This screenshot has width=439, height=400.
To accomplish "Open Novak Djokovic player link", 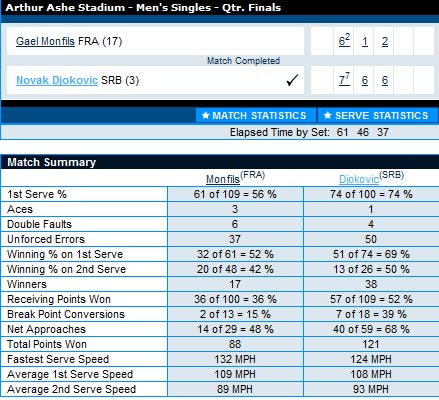I will 57,80.
